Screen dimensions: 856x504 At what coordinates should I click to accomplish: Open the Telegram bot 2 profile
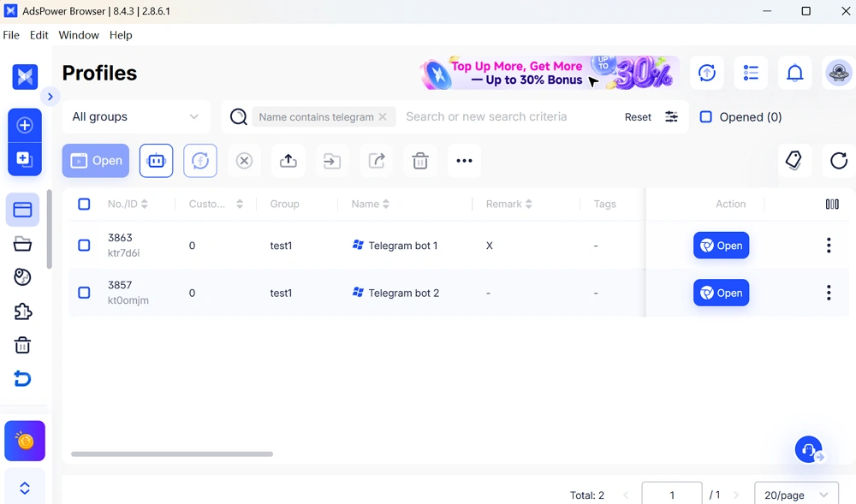coord(721,293)
